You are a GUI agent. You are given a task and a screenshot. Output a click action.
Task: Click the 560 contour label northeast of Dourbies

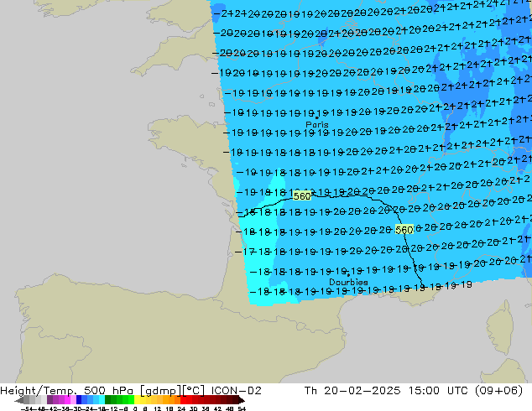[x=404, y=230]
